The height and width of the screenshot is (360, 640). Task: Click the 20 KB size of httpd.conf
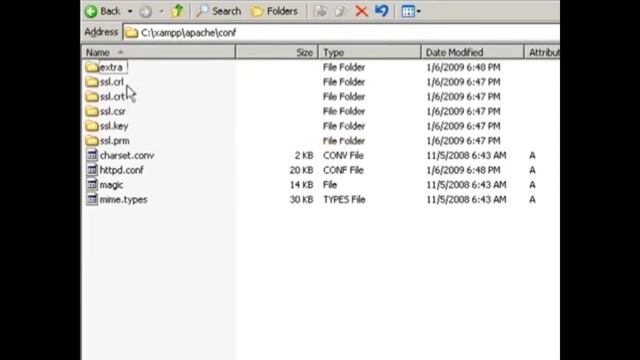pos(301,170)
